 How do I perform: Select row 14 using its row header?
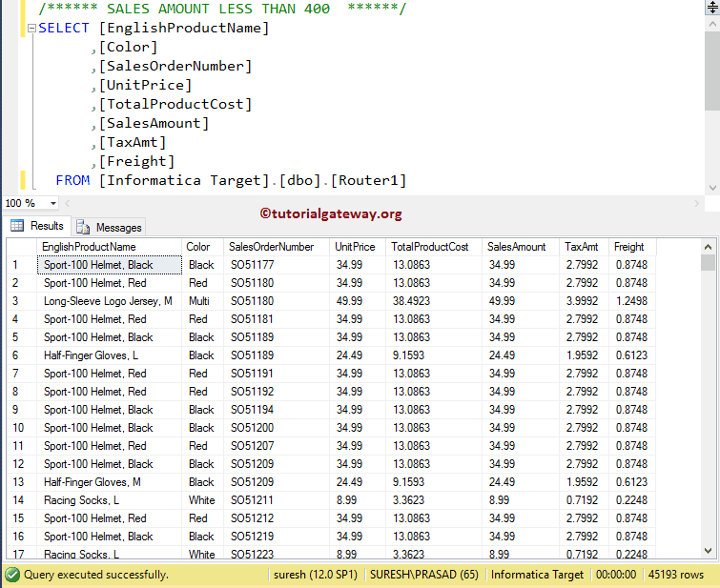17,500
